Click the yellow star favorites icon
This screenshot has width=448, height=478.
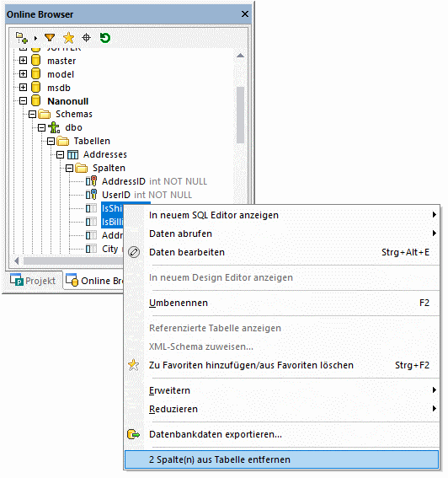coord(68,38)
